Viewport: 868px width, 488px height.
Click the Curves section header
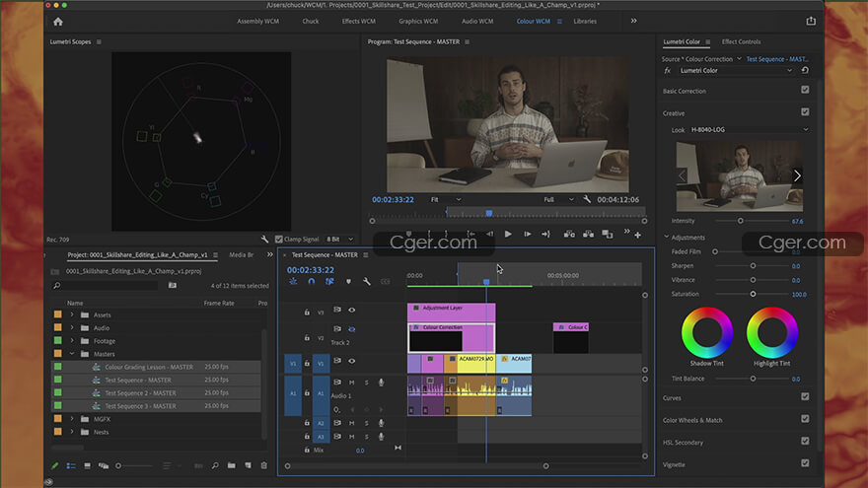(x=672, y=398)
